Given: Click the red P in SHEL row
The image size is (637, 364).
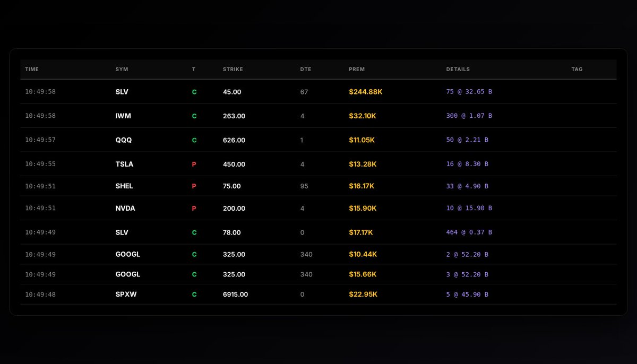Looking at the screenshot, I should coord(194,186).
